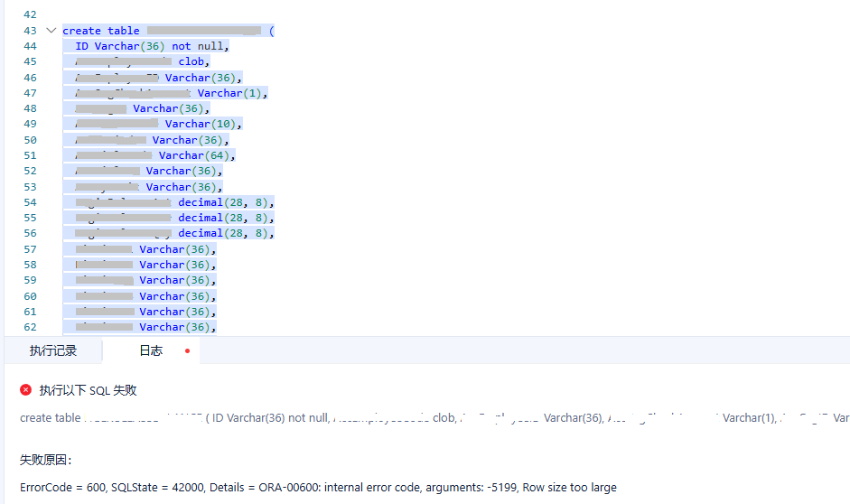The height and width of the screenshot is (504, 850).
Task: Click 'Varchar(1),' on line 47
Action: tap(232, 93)
